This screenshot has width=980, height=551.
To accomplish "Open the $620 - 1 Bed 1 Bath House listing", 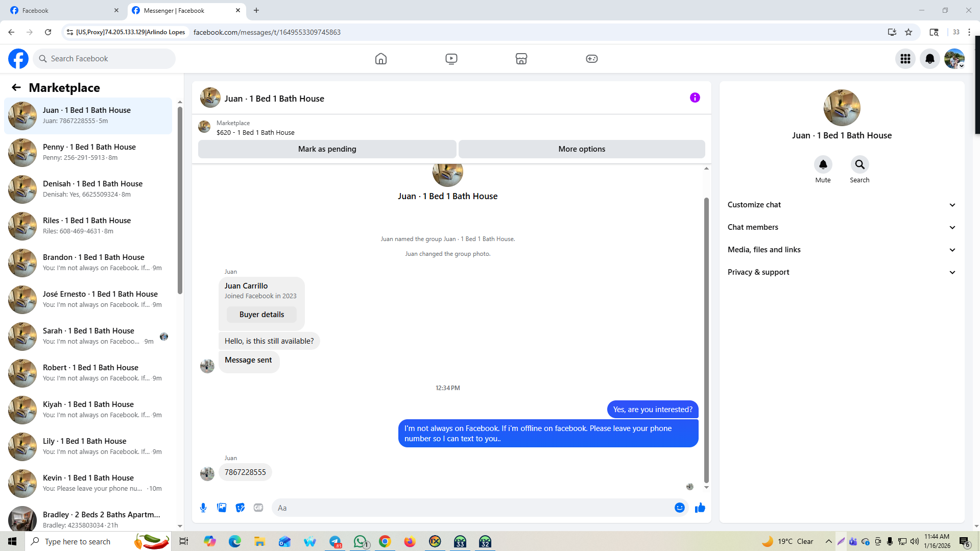I will tap(255, 133).
